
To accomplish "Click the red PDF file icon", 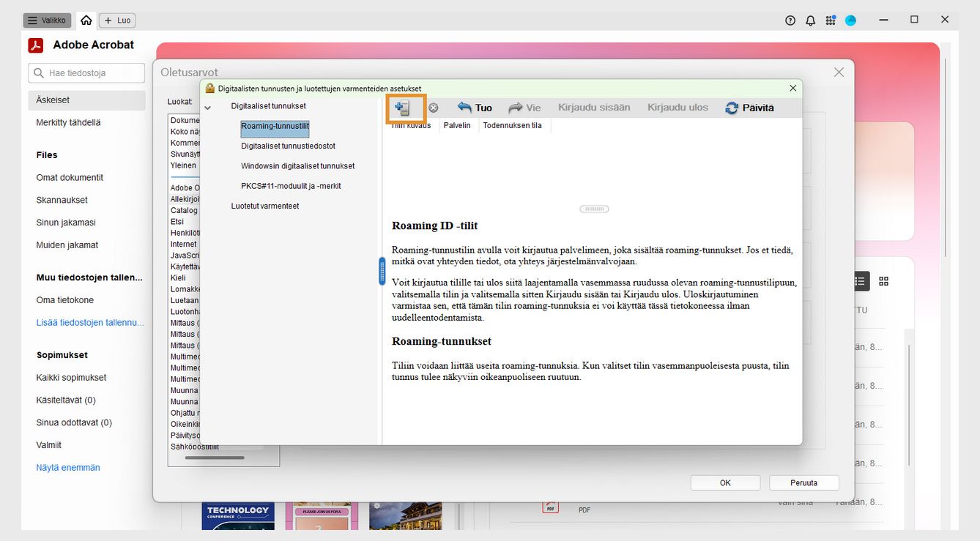I will 550,507.
